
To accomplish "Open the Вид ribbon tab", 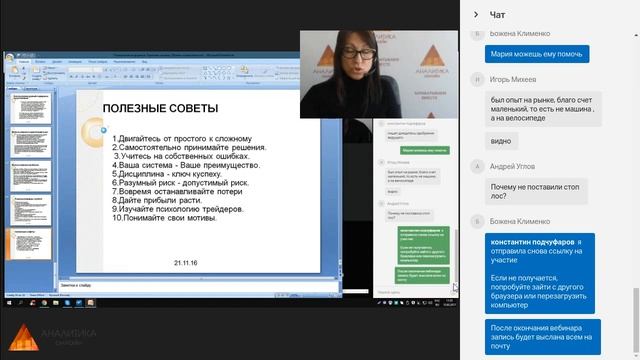I will (144, 62).
